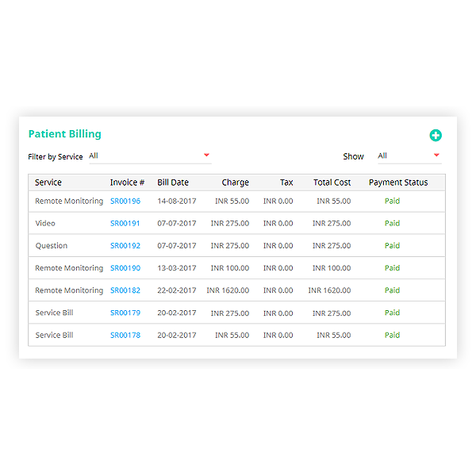The height and width of the screenshot is (476, 476).
Task: Open invoice SR00196 link
Action: 125,202
